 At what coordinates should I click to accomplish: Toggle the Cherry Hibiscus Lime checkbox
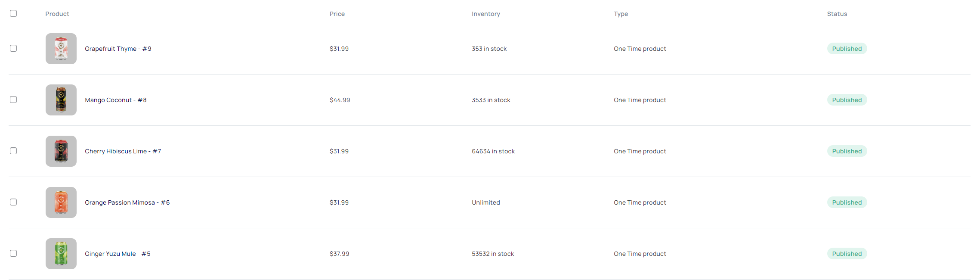(13, 151)
